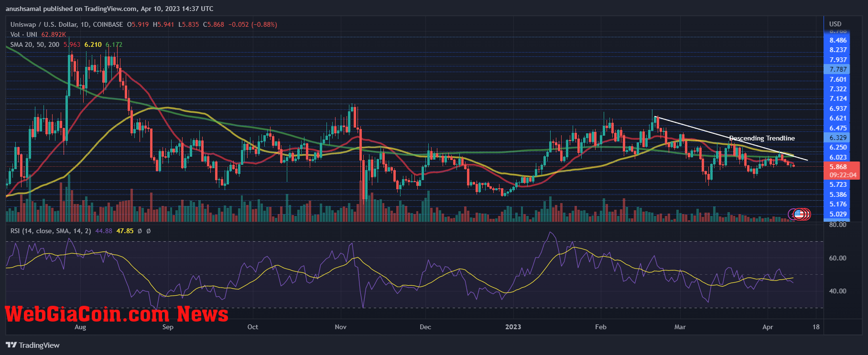This screenshot has height=355, width=868.
Task: Click the 5.029 price axis label
Action: (838, 214)
